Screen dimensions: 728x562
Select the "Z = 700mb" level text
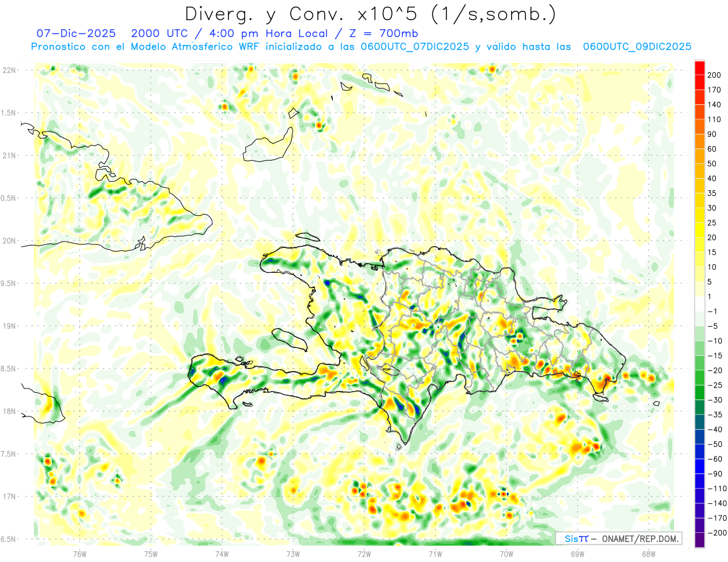[383, 33]
